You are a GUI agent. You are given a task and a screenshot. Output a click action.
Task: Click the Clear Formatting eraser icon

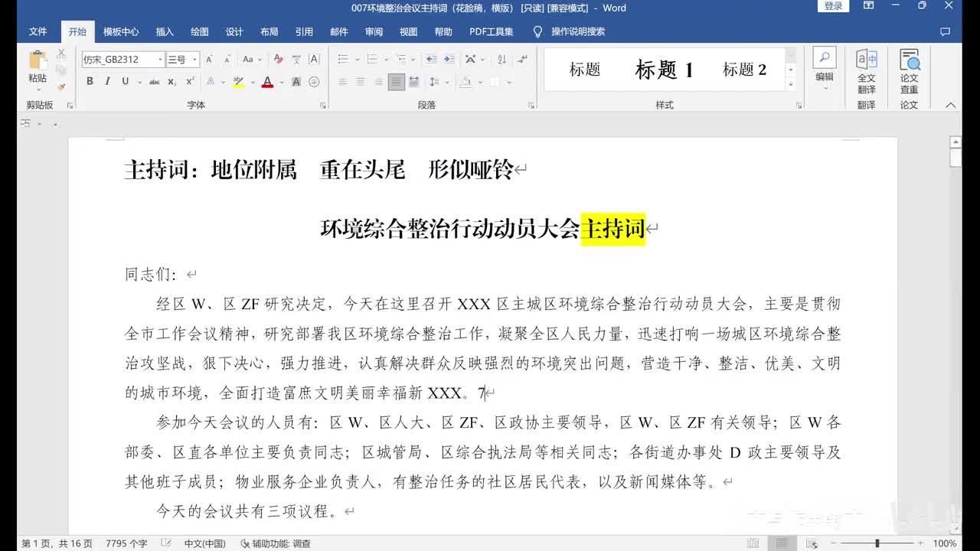278,59
